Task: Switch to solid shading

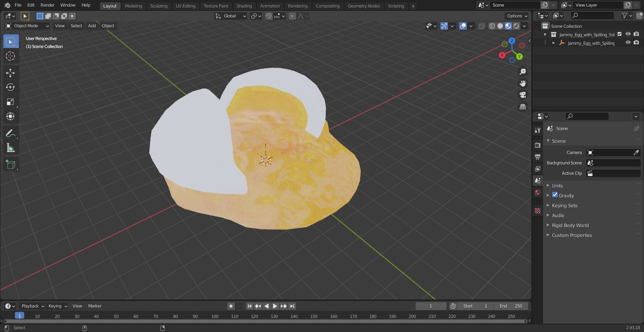Action: tap(500, 26)
